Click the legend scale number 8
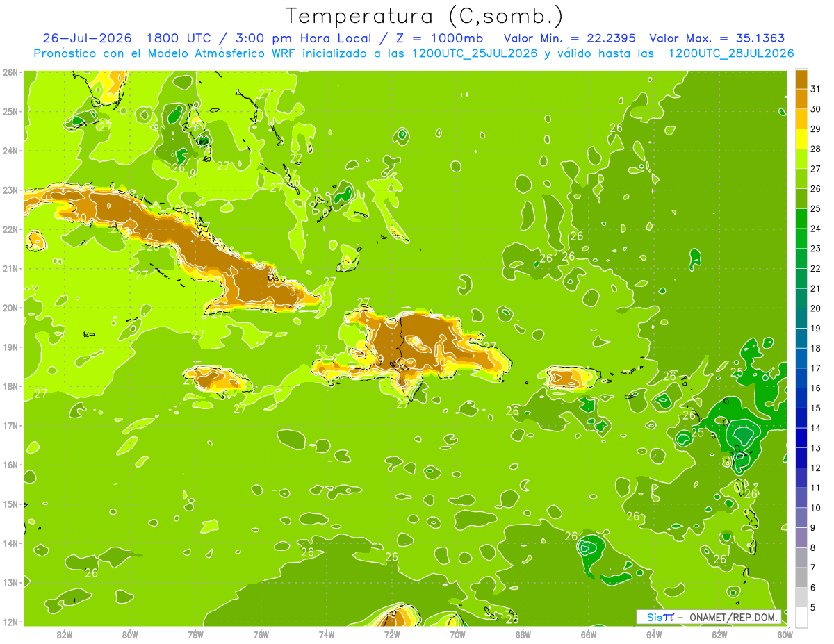The height and width of the screenshot is (644, 834). (x=813, y=547)
